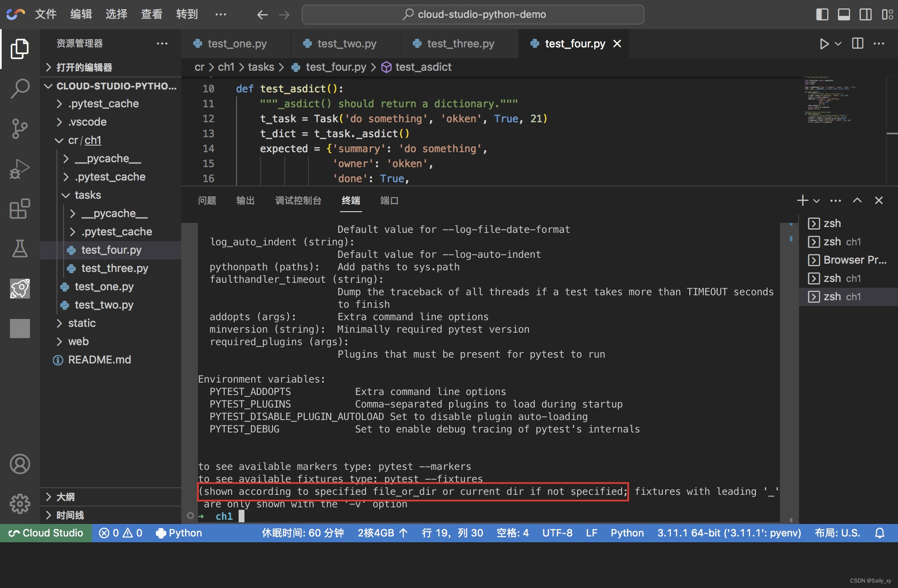Click test_asdict symbol in breadcrumb

423,67
